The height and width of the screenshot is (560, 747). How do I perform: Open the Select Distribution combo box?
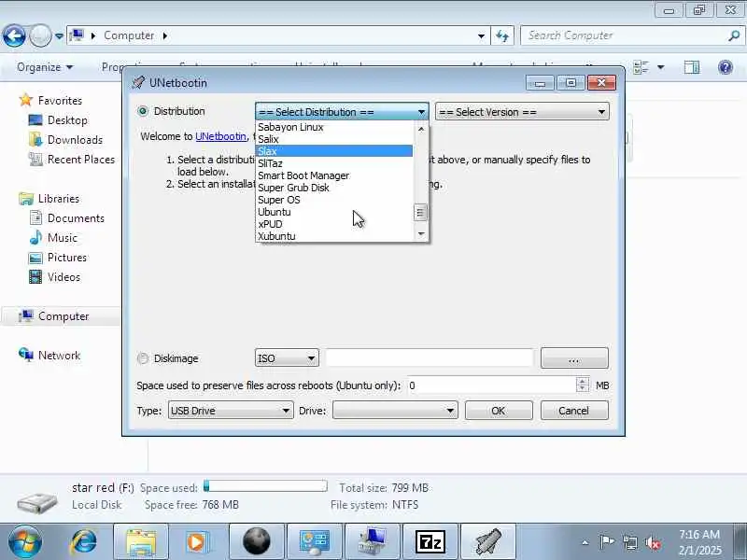342,112
